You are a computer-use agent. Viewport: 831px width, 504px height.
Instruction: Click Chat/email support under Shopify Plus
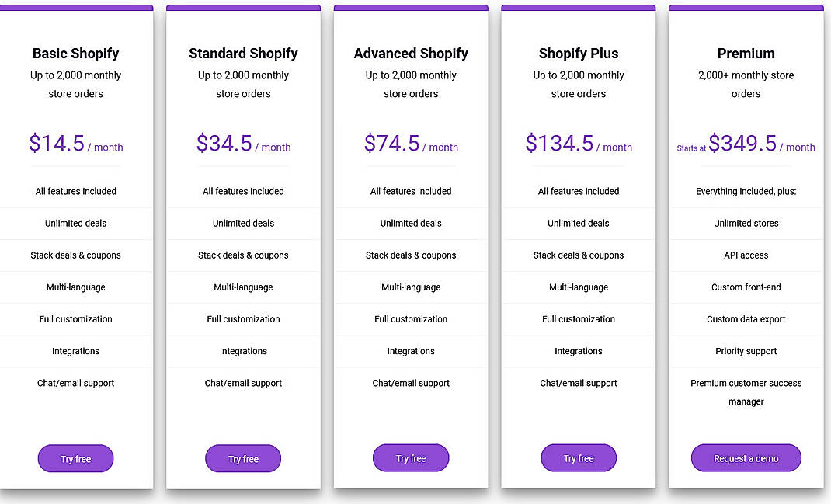579,382
